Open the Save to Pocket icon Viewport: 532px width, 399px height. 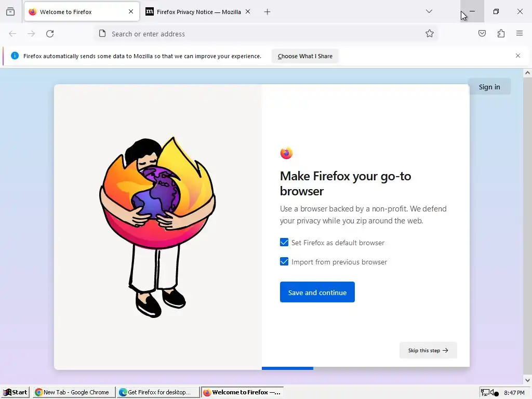pyautogui.click(x=482, y=34)
